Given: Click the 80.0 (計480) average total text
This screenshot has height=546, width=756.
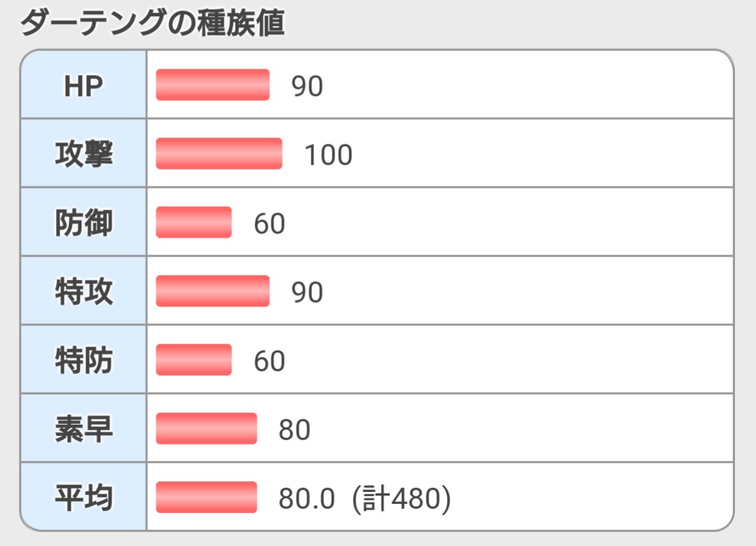Looking at the screenshot, I should pos(364,498).
